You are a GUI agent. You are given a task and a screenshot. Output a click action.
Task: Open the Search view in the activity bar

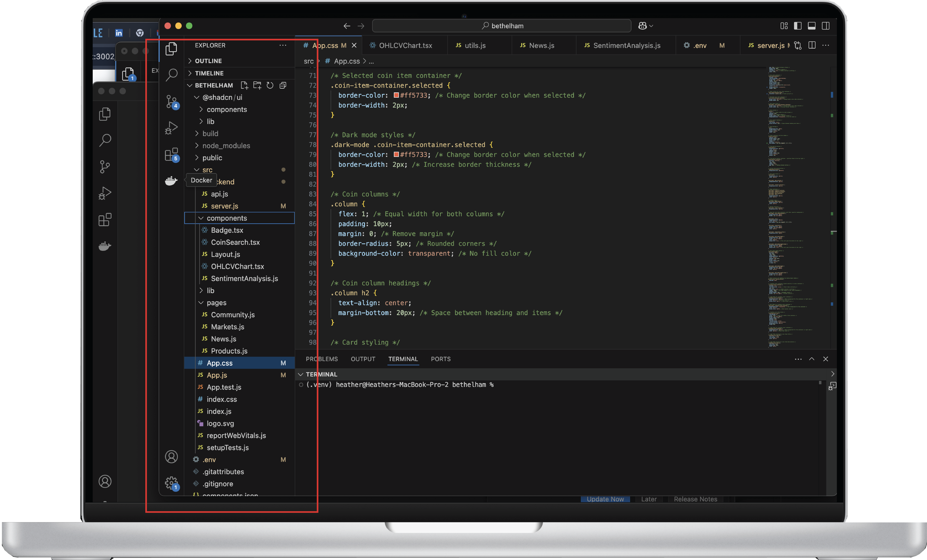[x=172, y=75]
